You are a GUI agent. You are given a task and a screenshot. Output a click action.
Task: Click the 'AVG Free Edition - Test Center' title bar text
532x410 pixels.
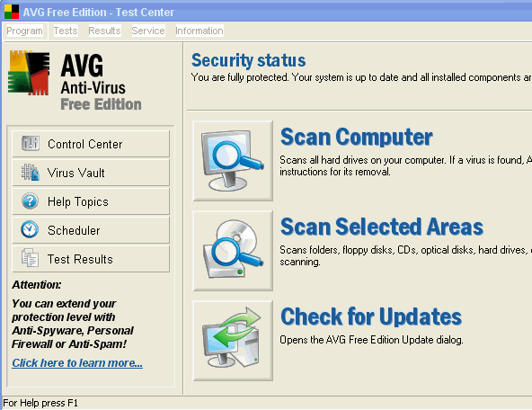98,13
